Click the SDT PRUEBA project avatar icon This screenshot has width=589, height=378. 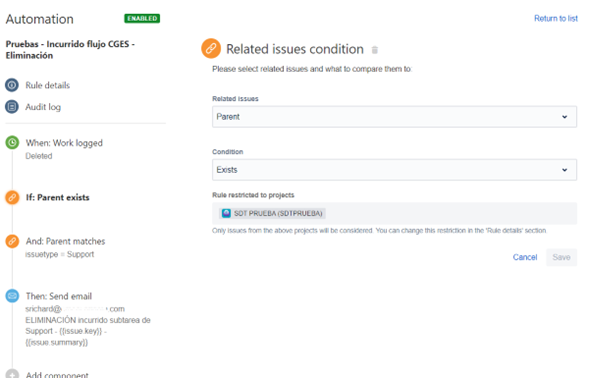pyautogui.click(x=226, y=213)
